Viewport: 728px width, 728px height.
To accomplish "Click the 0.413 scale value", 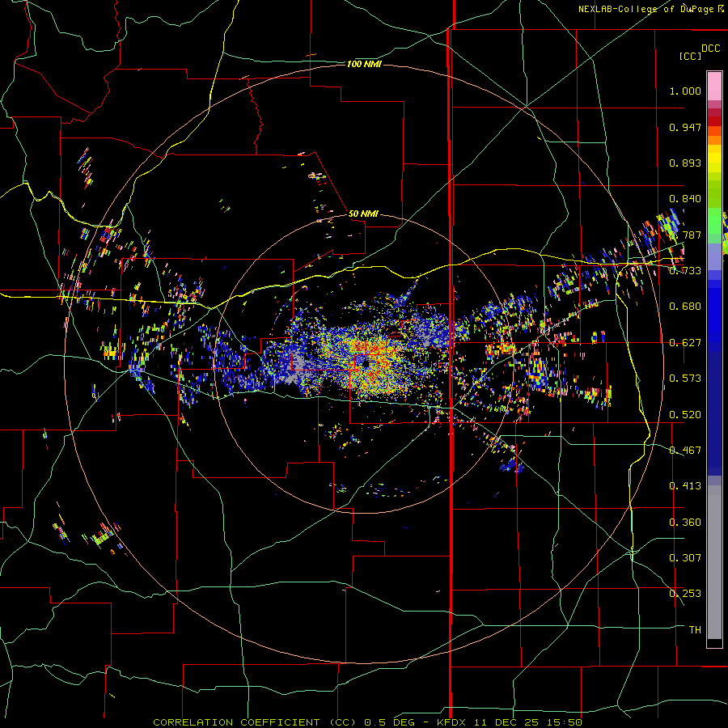I will 685,486.
